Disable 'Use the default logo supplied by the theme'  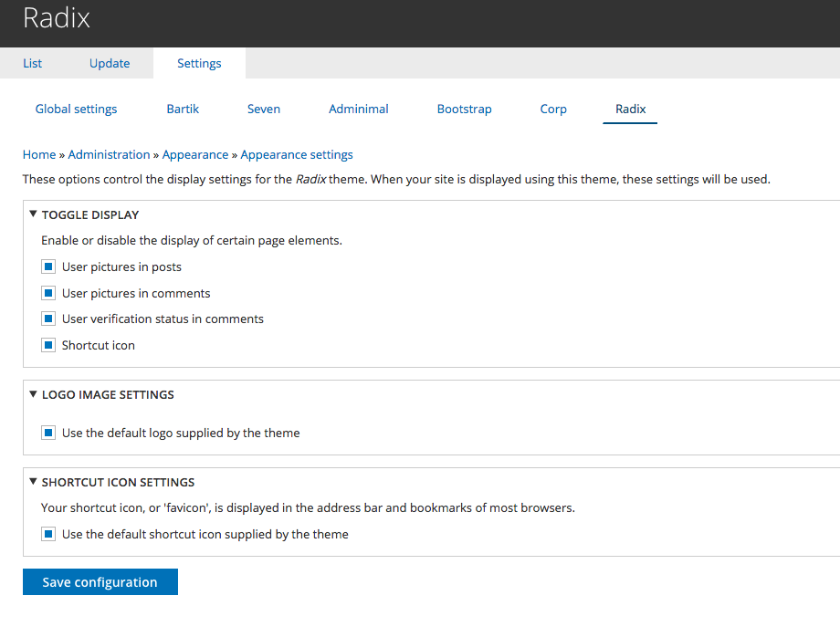pyautogui.click(x=47, y=433)
